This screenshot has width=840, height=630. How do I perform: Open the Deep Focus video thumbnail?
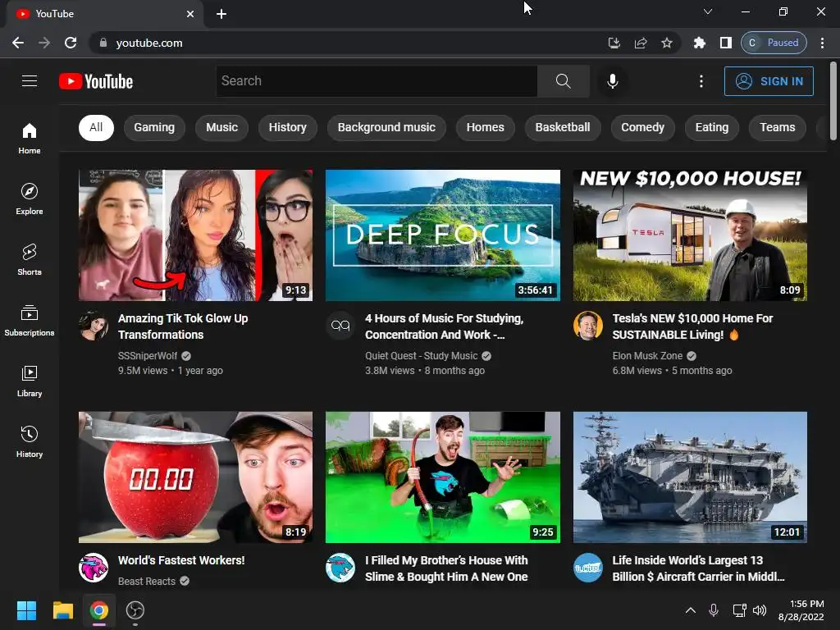coord(442,235)
